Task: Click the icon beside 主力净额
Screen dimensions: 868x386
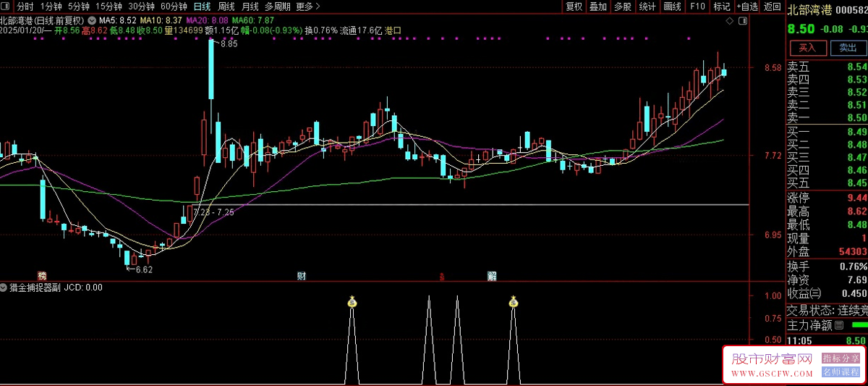Action: pyautogui.click(x=839, y=326)
